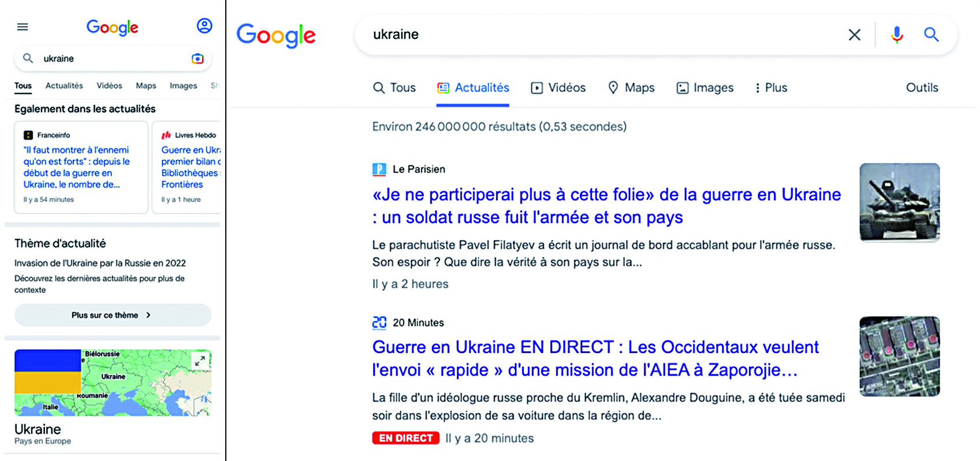Open the Franceinfo news card headline
The image size is (980, 461).
coord(76,167)
